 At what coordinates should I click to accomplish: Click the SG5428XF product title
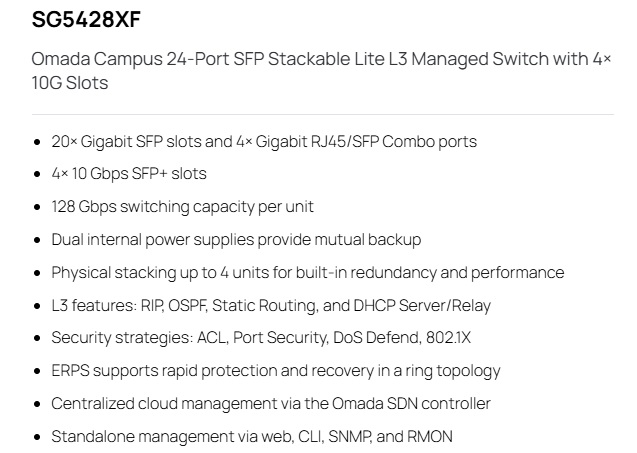click(x=86, y=19)
